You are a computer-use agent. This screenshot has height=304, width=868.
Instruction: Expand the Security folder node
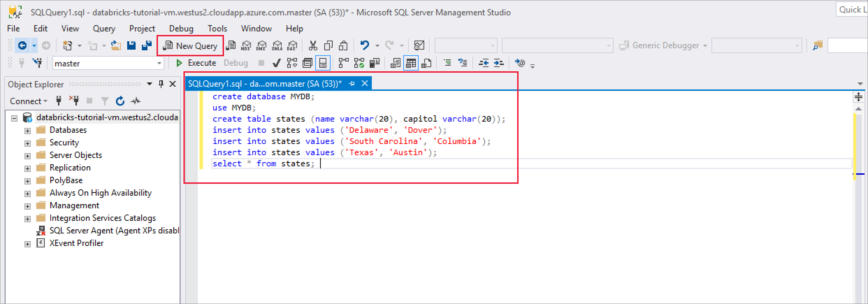tap(28, 143)
